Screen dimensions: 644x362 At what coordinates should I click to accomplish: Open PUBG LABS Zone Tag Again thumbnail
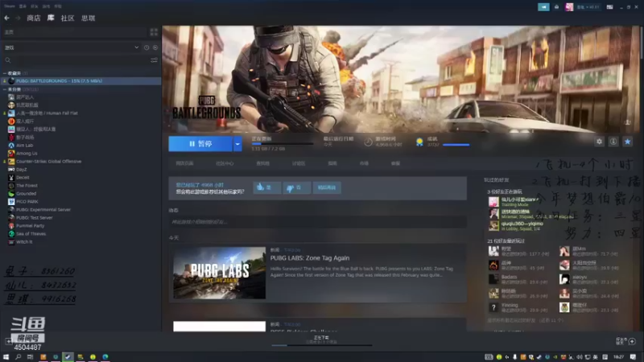(x=219, y=273)
